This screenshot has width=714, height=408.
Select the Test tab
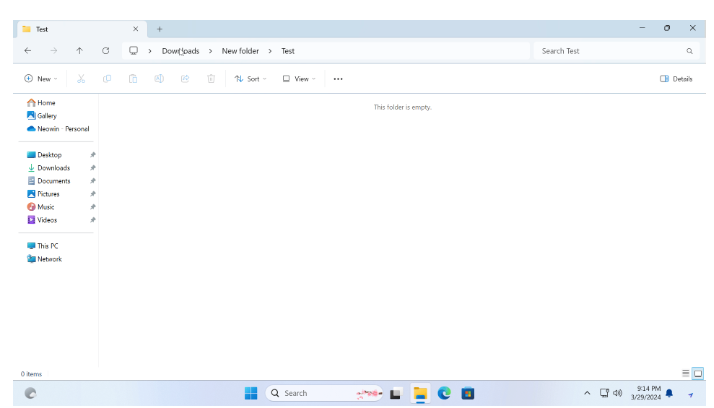pyautogui.click(x=82, y=29)
